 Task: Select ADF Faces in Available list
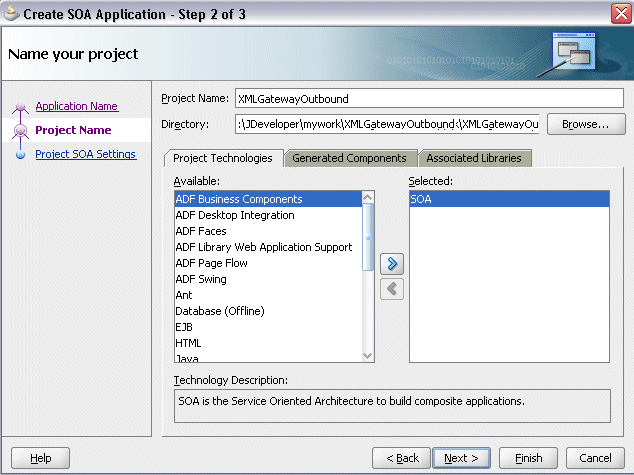(x=268, y=231)
